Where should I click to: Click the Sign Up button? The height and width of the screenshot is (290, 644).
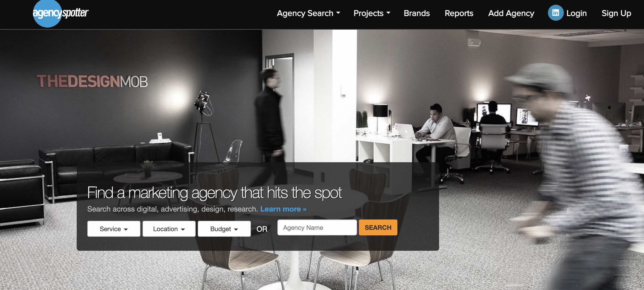(x=616, y=13)
